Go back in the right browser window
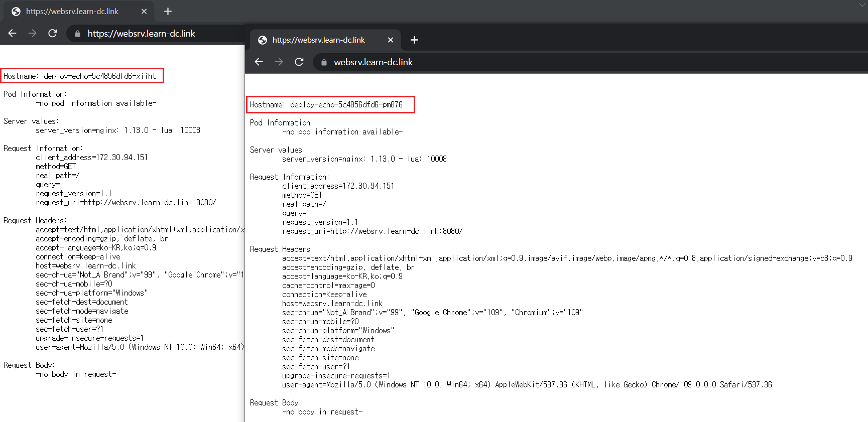 (259, 62)
